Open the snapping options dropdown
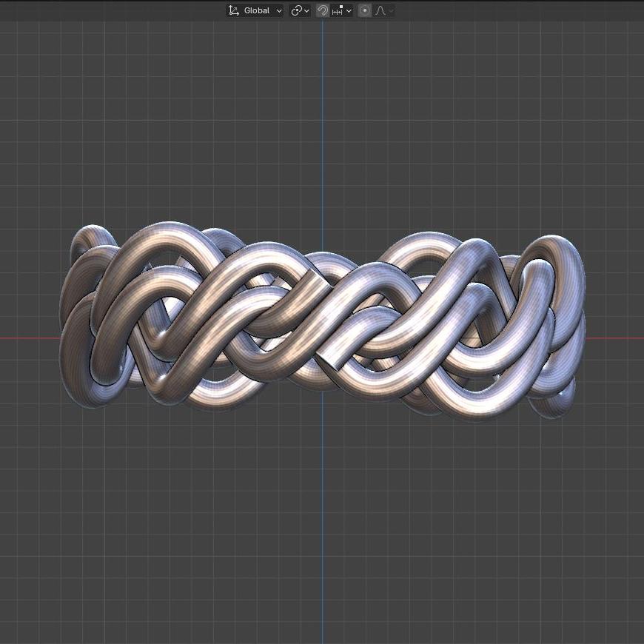 pos(342,10)
